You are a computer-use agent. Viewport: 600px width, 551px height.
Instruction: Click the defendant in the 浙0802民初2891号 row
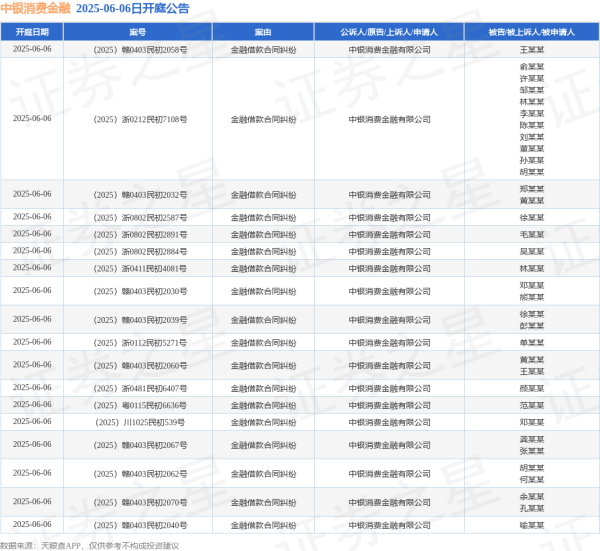point(532,235)
